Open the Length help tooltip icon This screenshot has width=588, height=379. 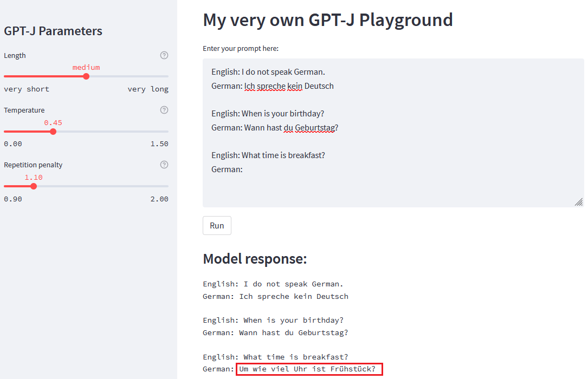164,55
